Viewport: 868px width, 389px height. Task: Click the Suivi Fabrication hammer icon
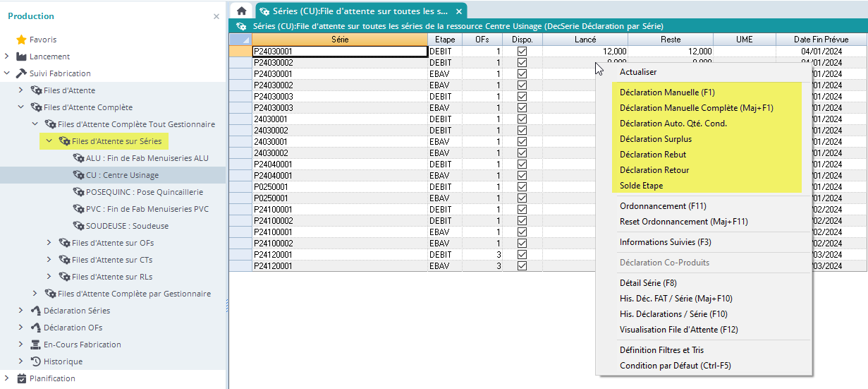(x=21, y=73)
